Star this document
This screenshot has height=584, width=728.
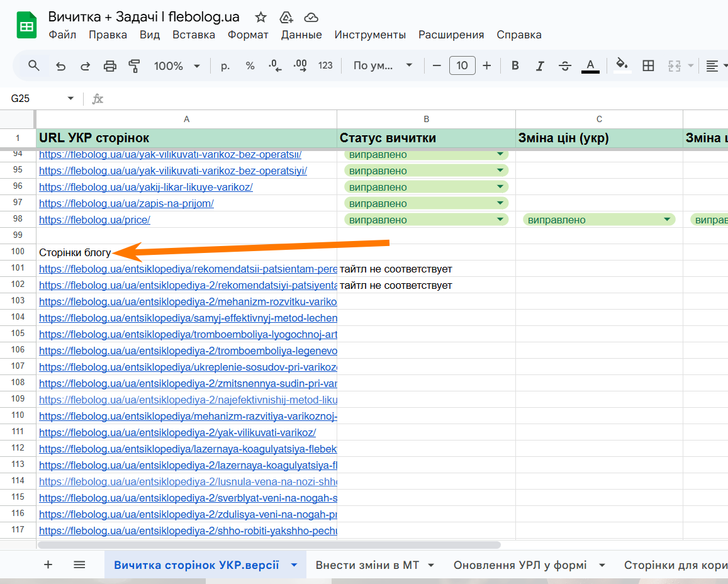click(x=261, y=18)
